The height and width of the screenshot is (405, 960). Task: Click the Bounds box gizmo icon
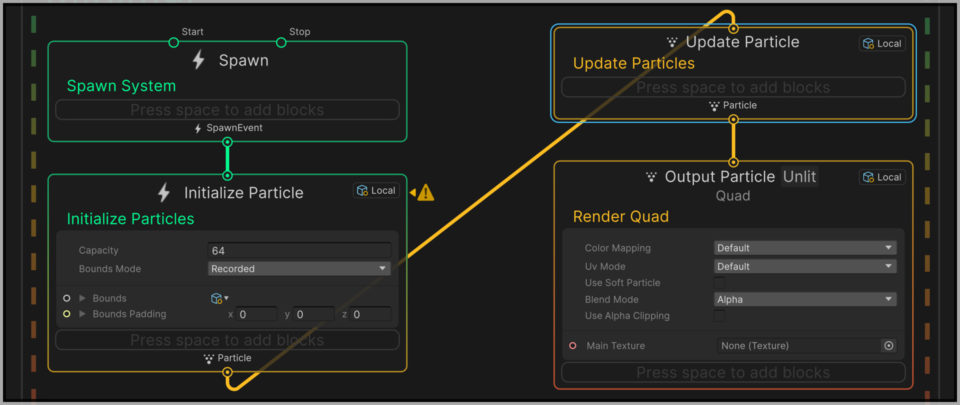216,298
